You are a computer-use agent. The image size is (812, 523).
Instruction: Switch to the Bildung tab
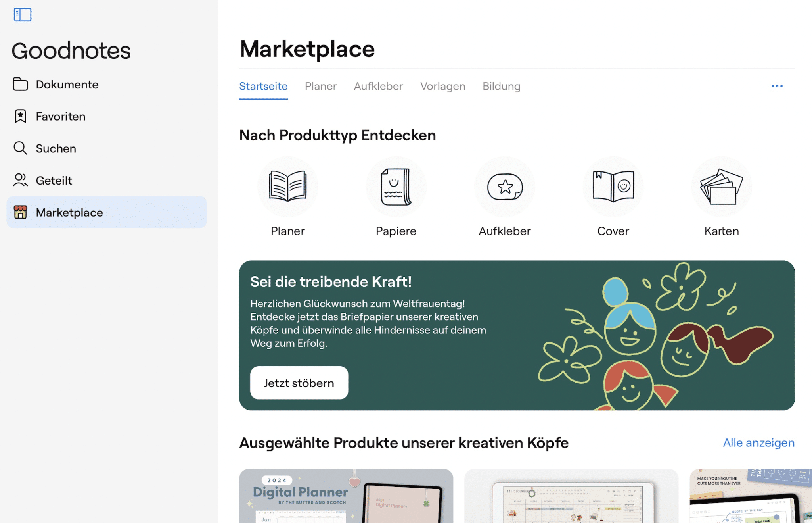[x=501, y=86]
